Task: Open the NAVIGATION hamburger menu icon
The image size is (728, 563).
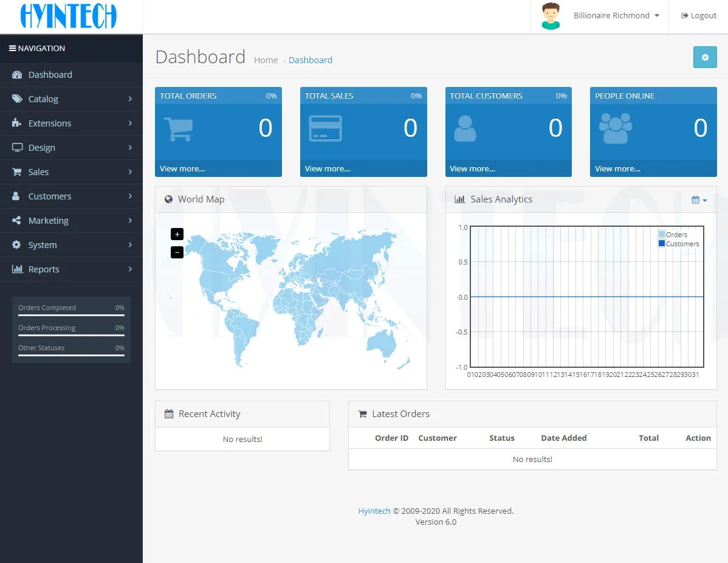Action: coord(12,48)
